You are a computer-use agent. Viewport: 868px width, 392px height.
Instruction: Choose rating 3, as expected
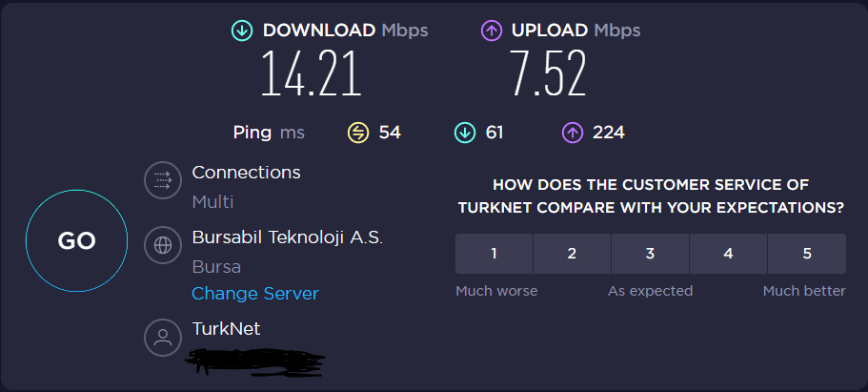650,254
